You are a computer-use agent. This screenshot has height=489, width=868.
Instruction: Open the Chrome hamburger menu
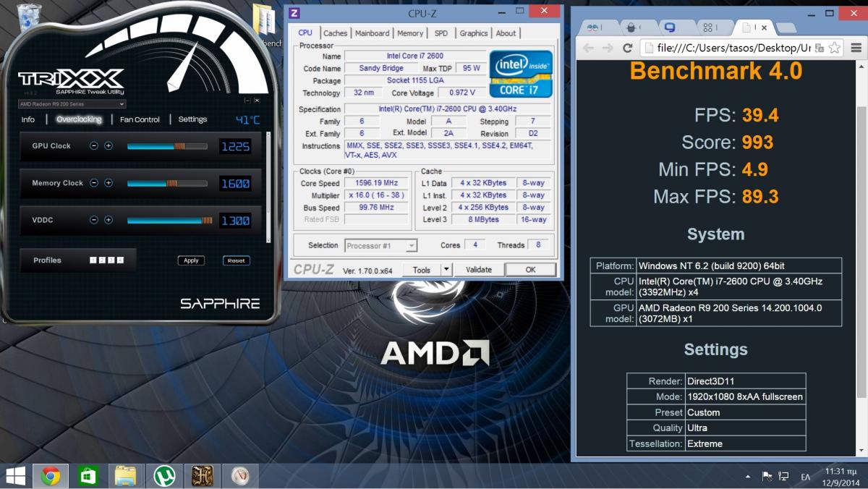point(856,48)
